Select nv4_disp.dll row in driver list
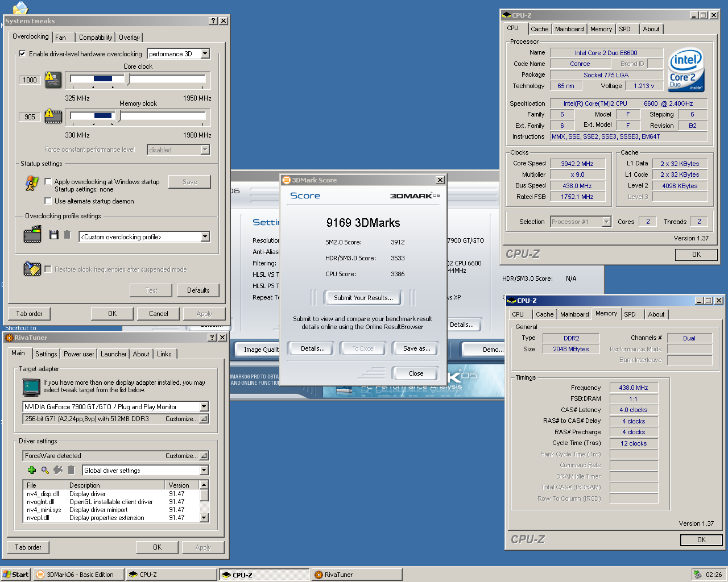Viewport: 728px width, 582px height. [111, 494]
